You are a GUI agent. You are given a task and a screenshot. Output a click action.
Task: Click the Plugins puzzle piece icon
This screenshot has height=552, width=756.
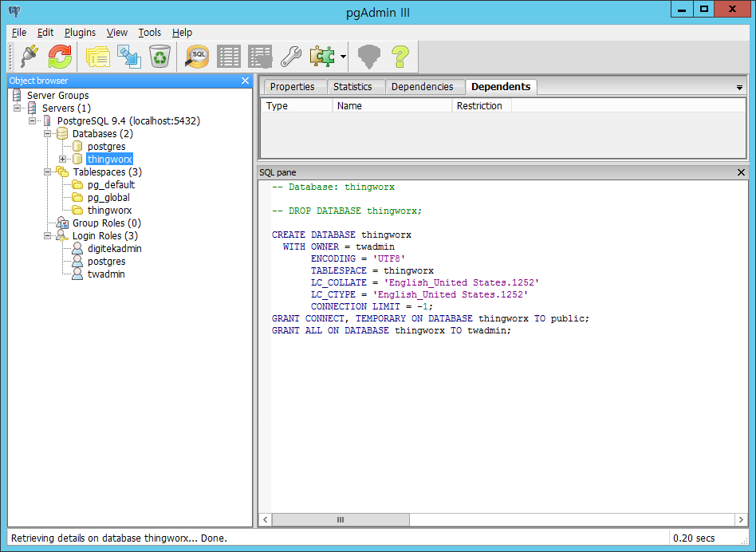(322, 57)
